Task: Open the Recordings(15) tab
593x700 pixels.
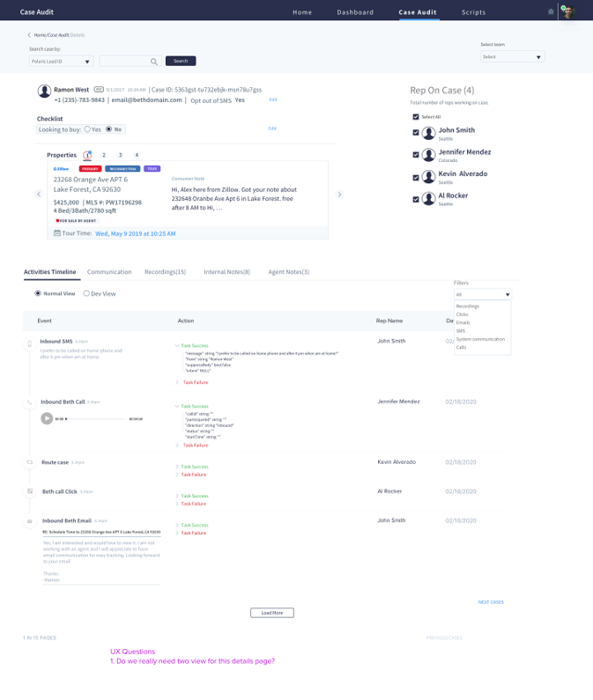Action: [165, 272]
